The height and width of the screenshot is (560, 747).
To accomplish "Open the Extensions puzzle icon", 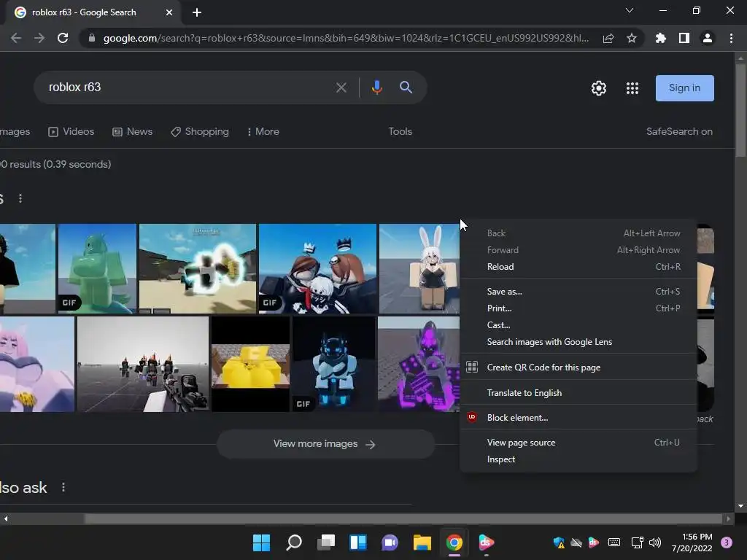I will pos(661,38).
